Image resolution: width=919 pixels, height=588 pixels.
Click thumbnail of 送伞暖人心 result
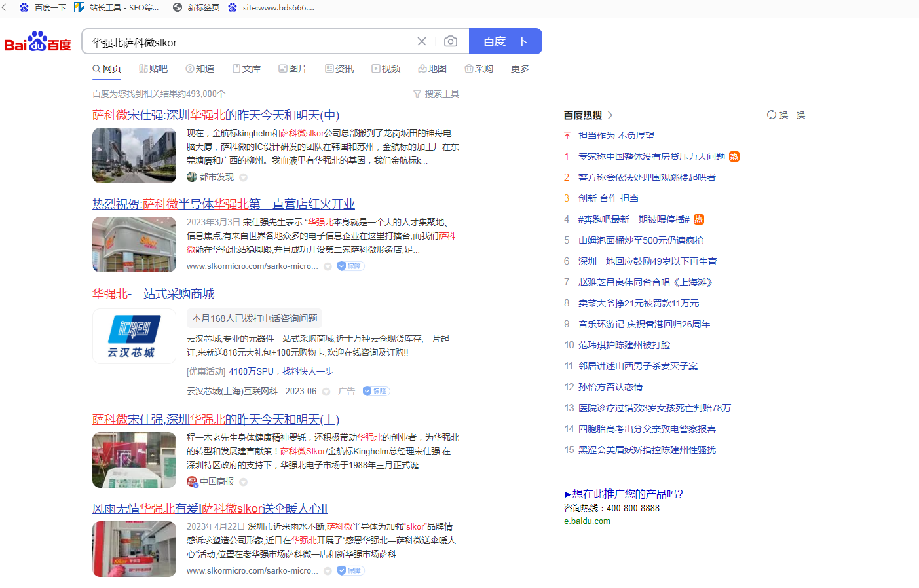tap(134, 549)
